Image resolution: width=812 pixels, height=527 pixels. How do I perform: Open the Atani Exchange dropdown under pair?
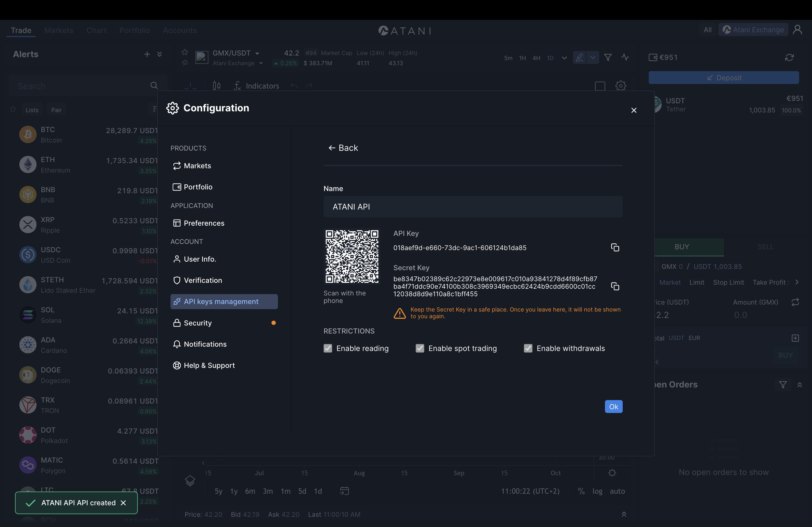261,63
